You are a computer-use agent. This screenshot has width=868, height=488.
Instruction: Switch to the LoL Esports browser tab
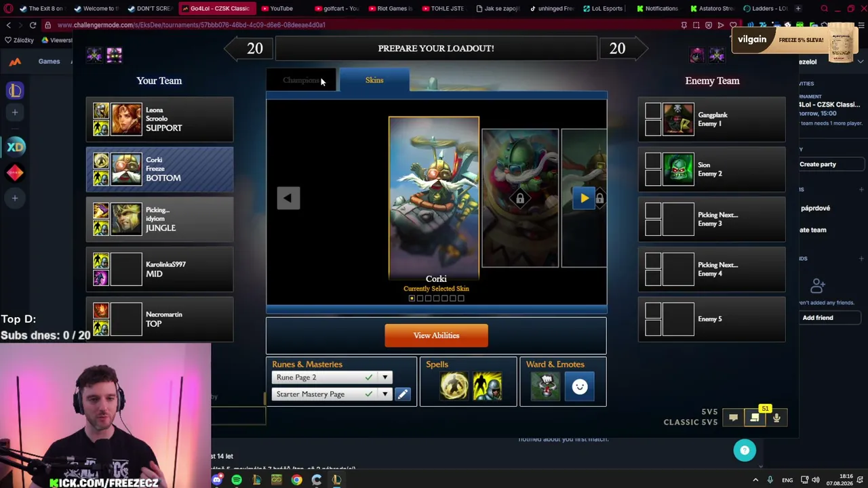(x=604, y=8)
